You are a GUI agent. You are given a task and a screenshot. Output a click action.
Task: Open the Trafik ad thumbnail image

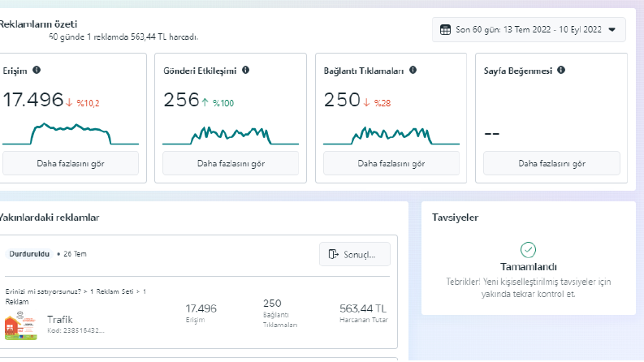point(21,325)
